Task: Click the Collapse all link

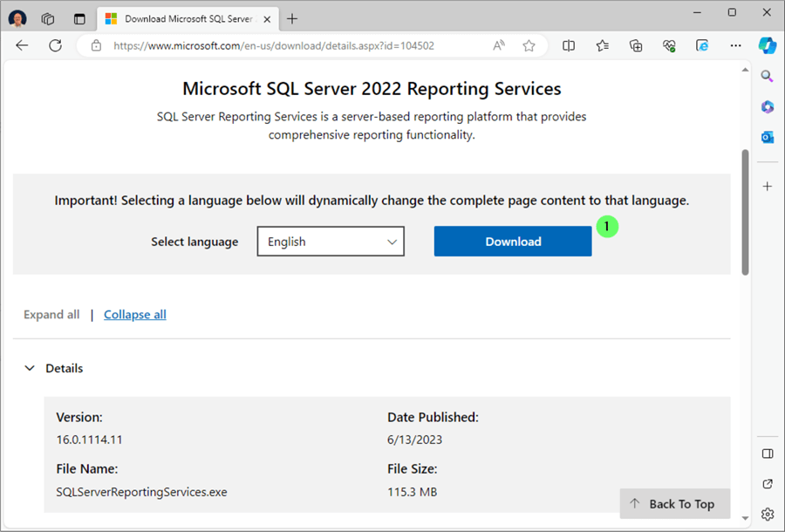Action: (x=134, y=315)
